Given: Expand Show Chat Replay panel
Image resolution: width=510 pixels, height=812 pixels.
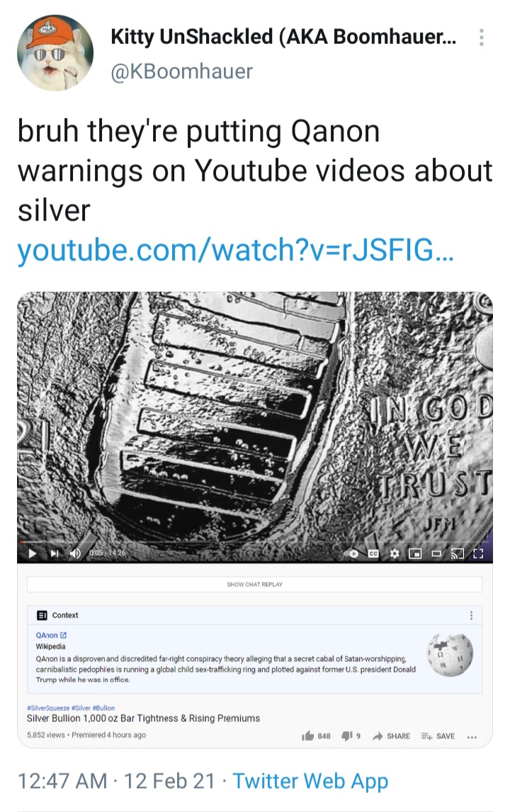Looking at the screenshot, I should click(255, 584).
